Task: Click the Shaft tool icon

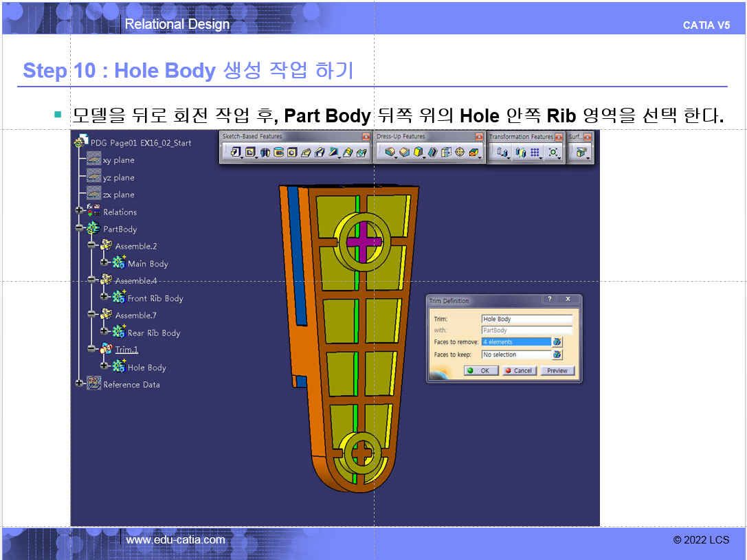Action: [x=265, y=153]
